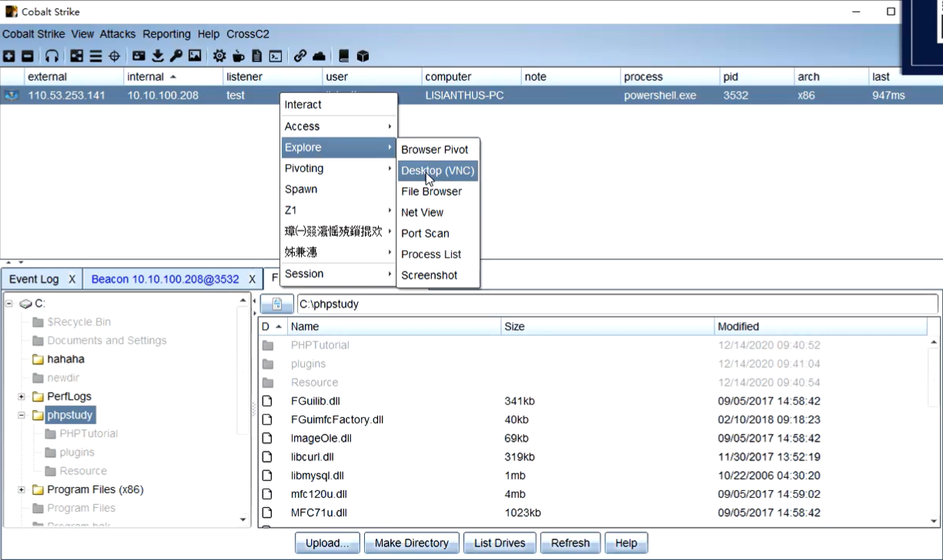The image size is (943, 560).
Task: Expand the PerfLogs folder node
Action: point(22,396)
